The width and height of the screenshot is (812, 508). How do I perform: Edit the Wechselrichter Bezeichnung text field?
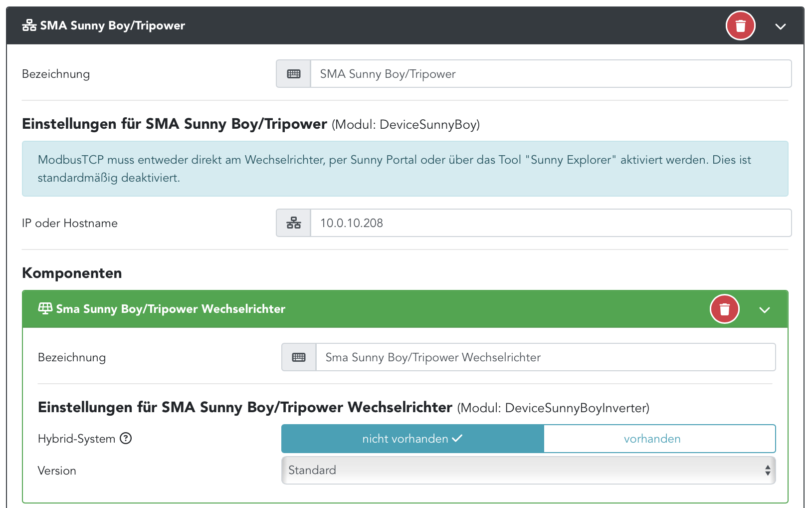click(x=545, y=357)
